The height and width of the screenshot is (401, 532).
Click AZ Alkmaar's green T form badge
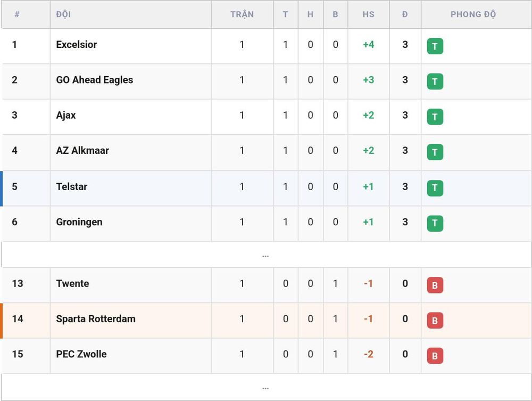435,152
